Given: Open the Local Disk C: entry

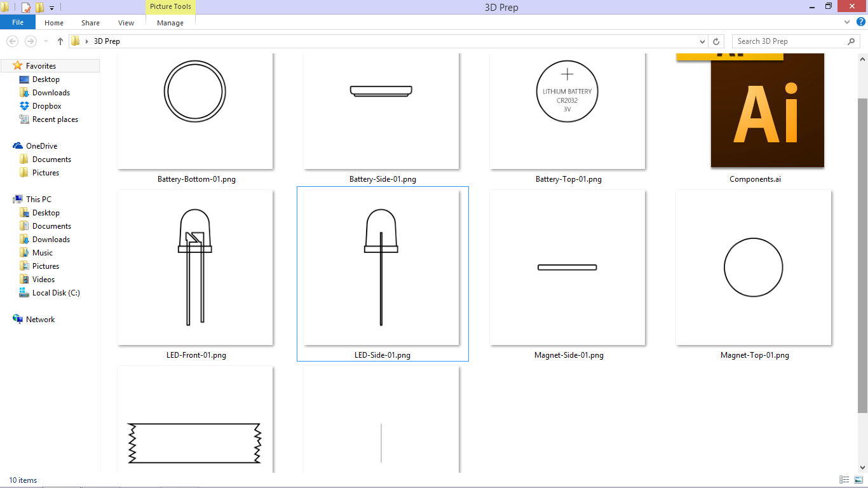Looking at the screenshot, I should [x=56, y=292].
